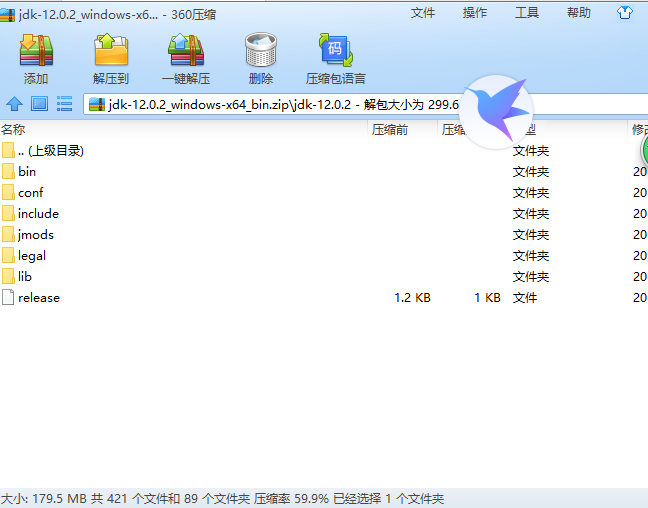
Task: Switch to detailed list view mode
Action: [64, 104]
